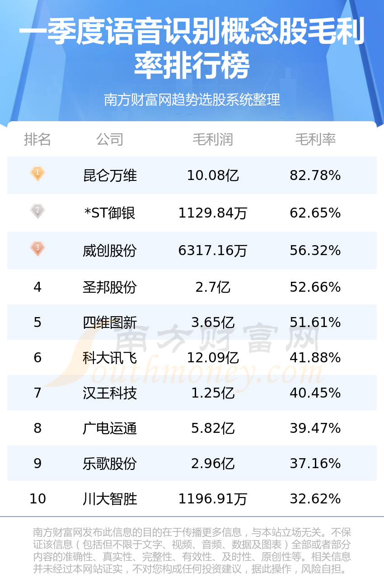Click the 毛利润 column header
The height and width of the screenshot is (588, 384).
[213, 139]
